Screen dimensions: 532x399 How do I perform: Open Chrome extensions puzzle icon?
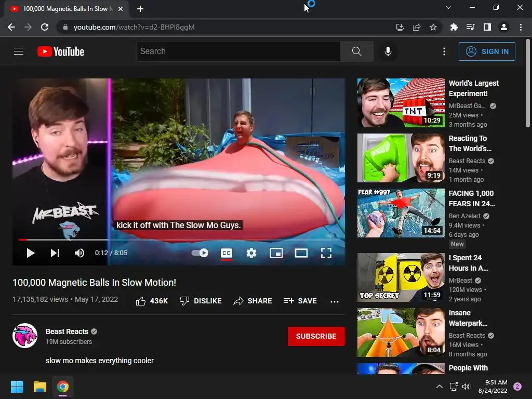(x=454, y=27)
